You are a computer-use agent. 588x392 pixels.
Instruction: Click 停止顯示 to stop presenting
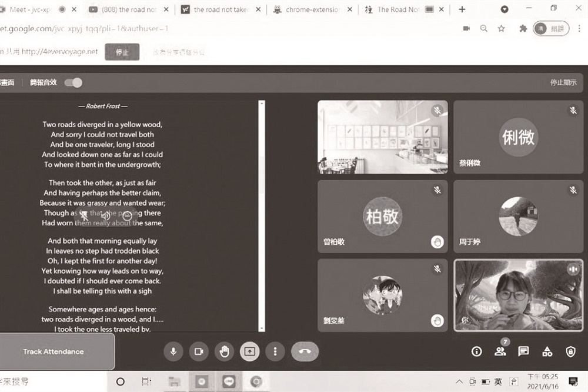563,82
